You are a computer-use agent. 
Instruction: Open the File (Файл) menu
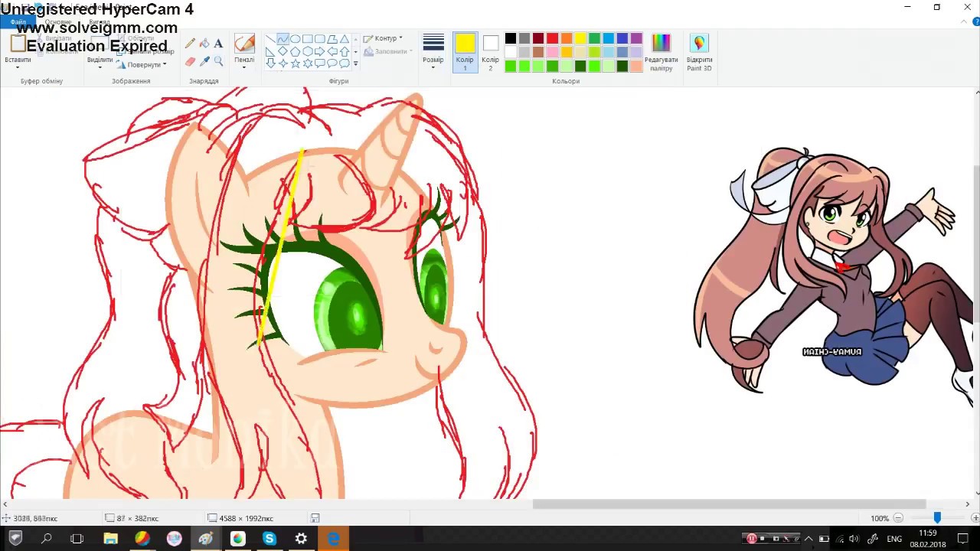point(18,22)
